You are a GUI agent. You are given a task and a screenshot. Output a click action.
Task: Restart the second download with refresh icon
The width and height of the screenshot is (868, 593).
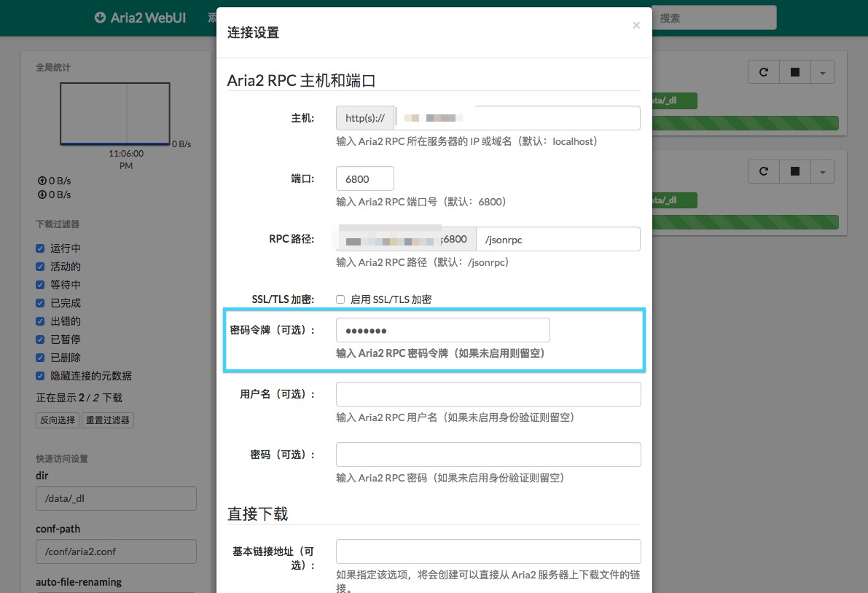click(764, 172)
